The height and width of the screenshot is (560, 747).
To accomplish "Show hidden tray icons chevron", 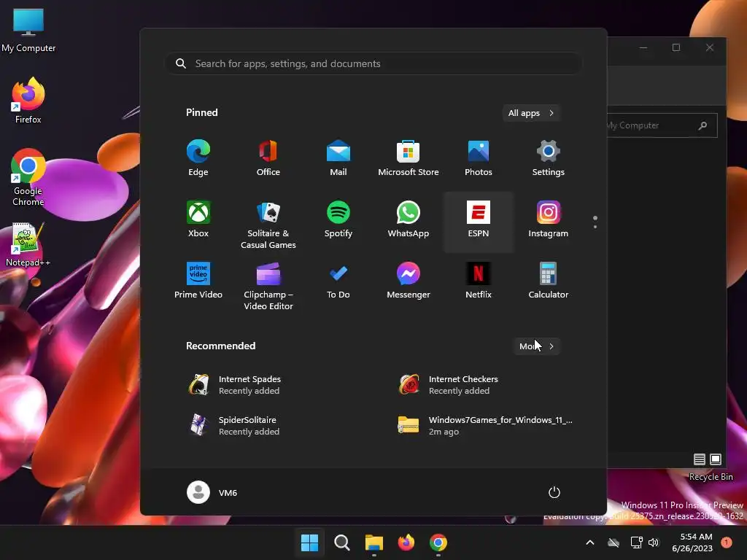I will coord(589,542).
